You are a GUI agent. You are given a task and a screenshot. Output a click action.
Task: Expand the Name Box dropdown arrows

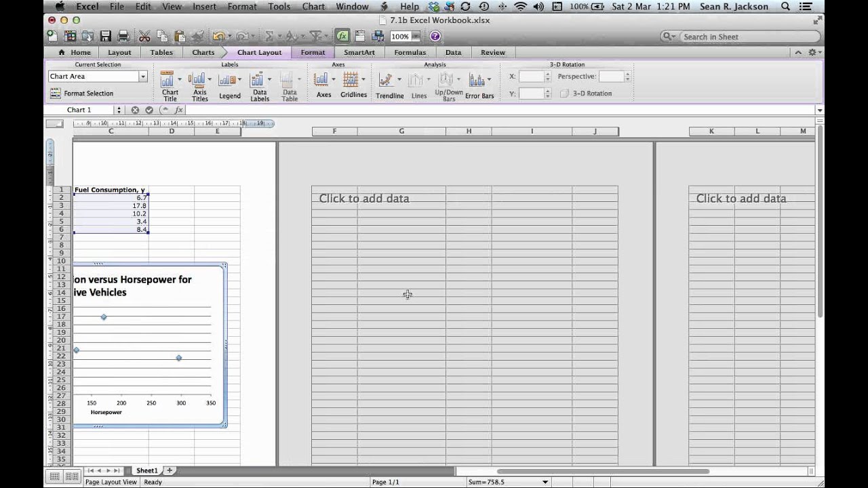119,110
